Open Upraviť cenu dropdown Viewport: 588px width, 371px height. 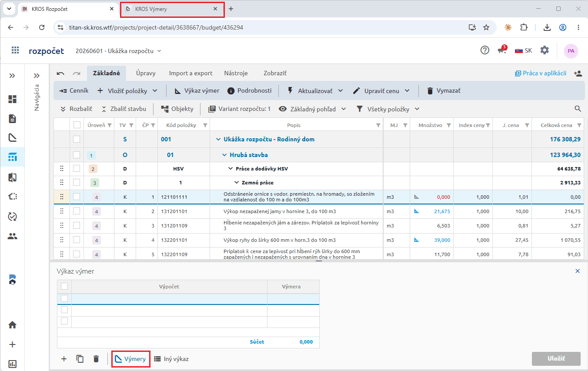pos(381,91)
